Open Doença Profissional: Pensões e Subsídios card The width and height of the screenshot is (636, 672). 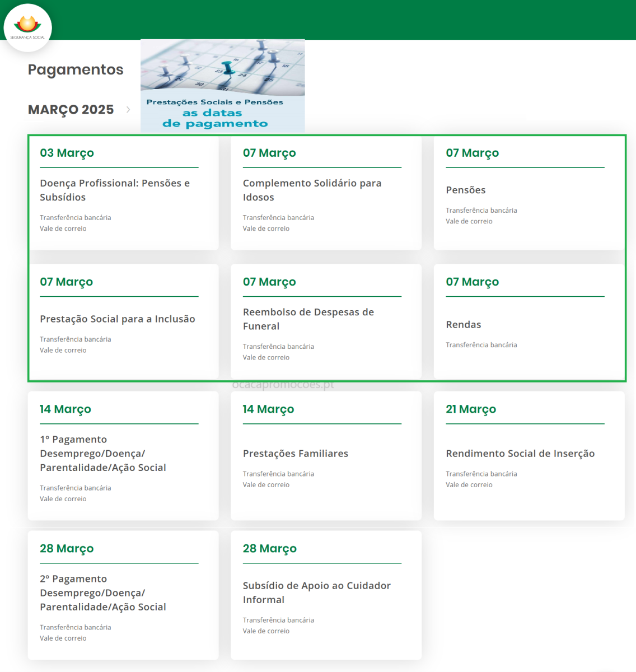(115, 190)
